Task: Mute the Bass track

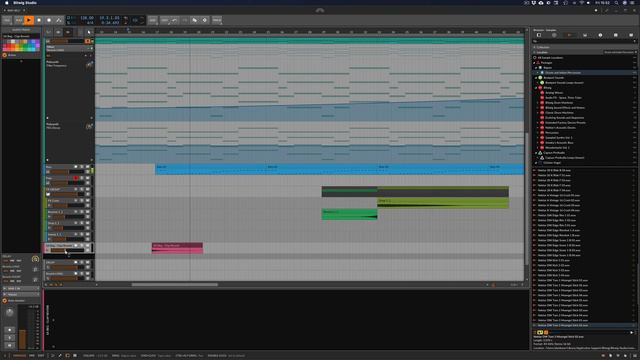Action: (87, 167)
